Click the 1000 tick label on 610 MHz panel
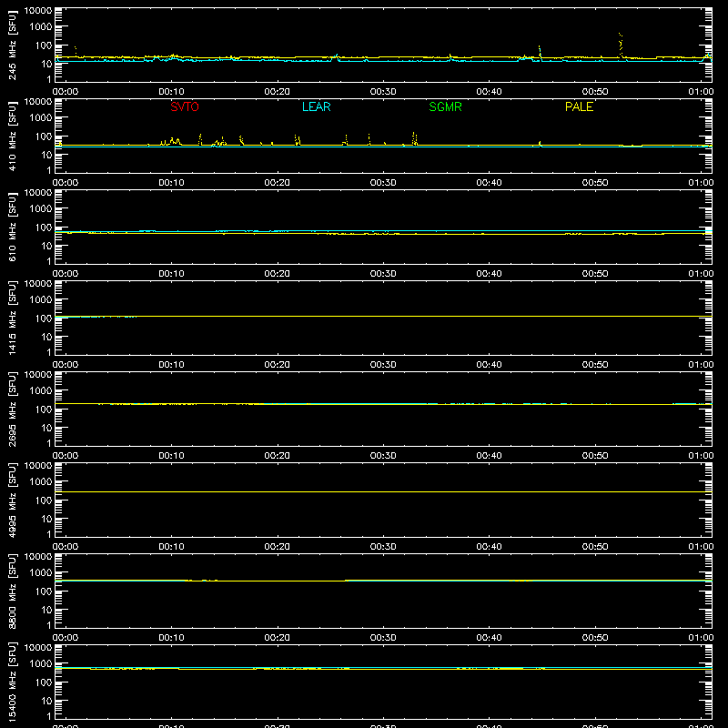 41,209
